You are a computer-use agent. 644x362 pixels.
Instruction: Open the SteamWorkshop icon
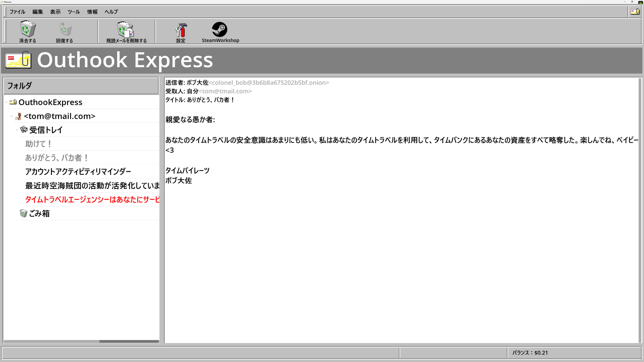point(220,30)
